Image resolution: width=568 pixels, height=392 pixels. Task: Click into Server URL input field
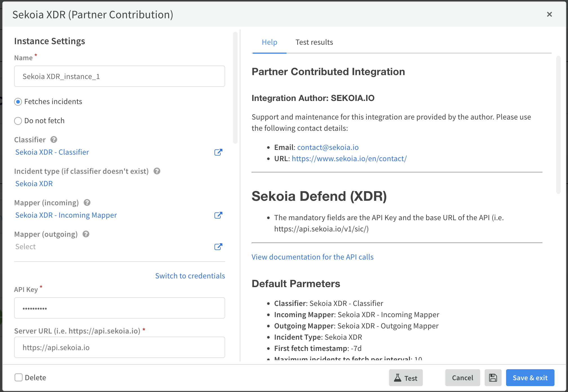(120, 348)
